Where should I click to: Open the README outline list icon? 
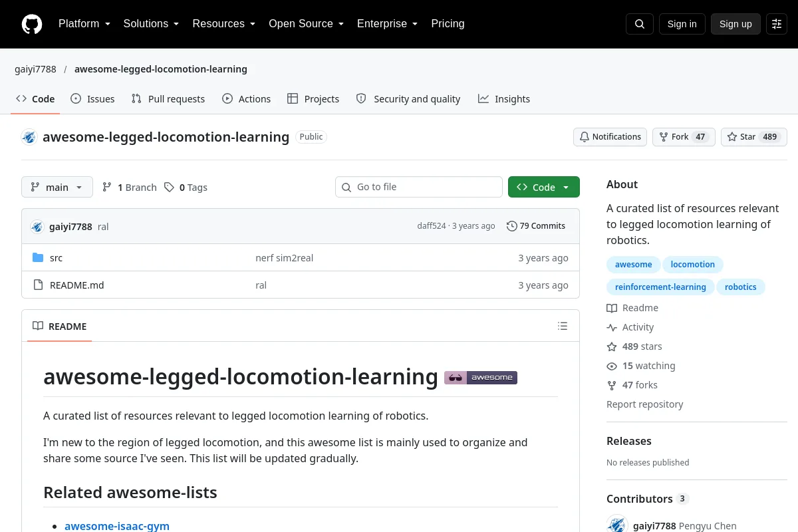tap(563, 326)
